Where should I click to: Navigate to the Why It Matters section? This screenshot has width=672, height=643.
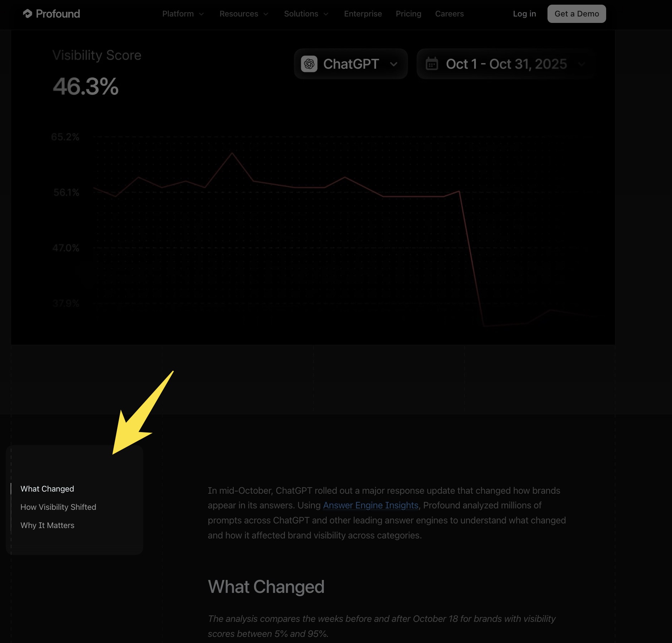point(47,525)
